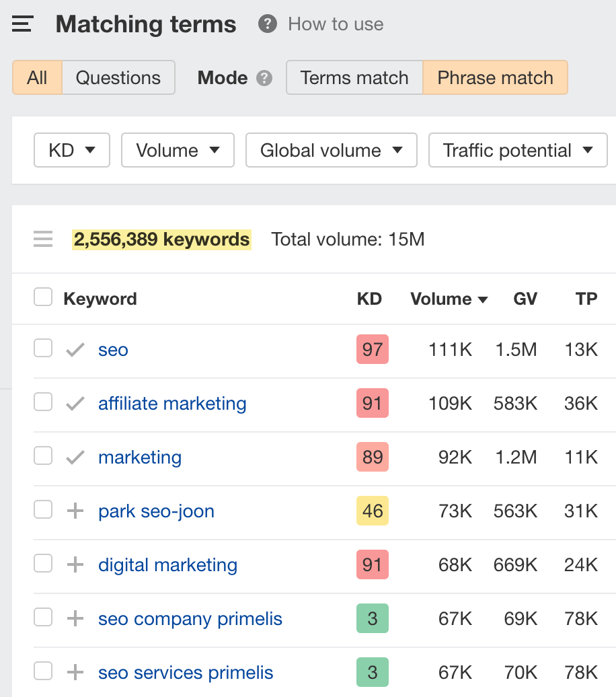Image resolution: width=616 pixels, height=697 pixels.
Task: Open the keyword 'seo services primelis'
Action: (186, 672)
